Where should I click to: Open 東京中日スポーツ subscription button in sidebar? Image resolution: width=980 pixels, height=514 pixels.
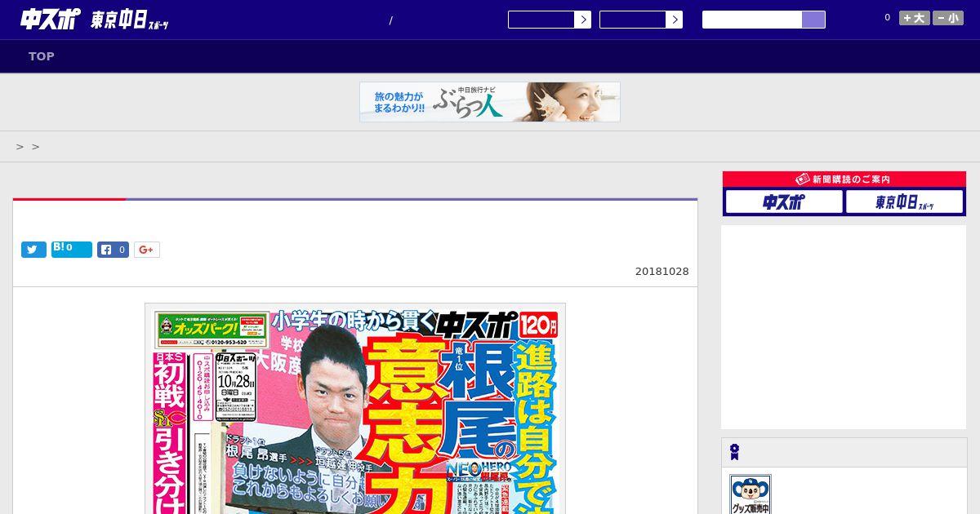[904, 202]
